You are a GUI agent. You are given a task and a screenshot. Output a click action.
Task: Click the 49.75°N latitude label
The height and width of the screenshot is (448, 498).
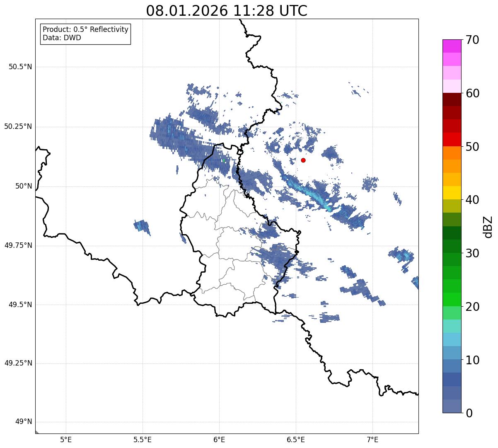18,245
